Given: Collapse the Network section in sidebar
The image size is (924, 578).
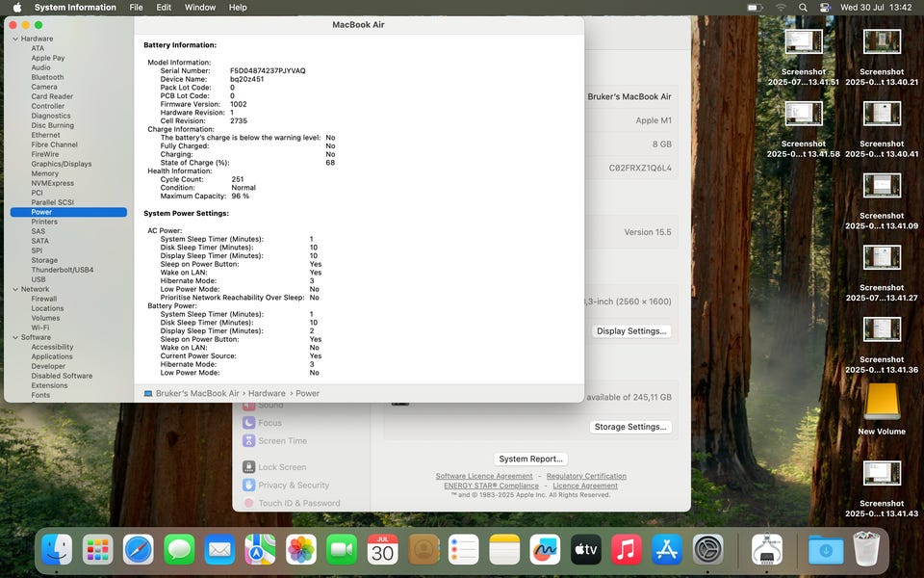Looking at the screenshot, I should pyautogui.click(x=15, y=290).
